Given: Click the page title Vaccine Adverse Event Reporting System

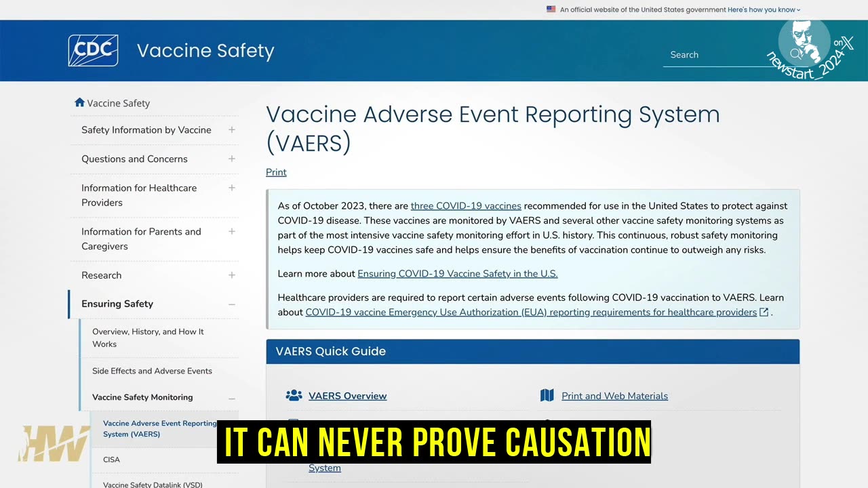Looking at the screenshot, I should click(493, 128).
